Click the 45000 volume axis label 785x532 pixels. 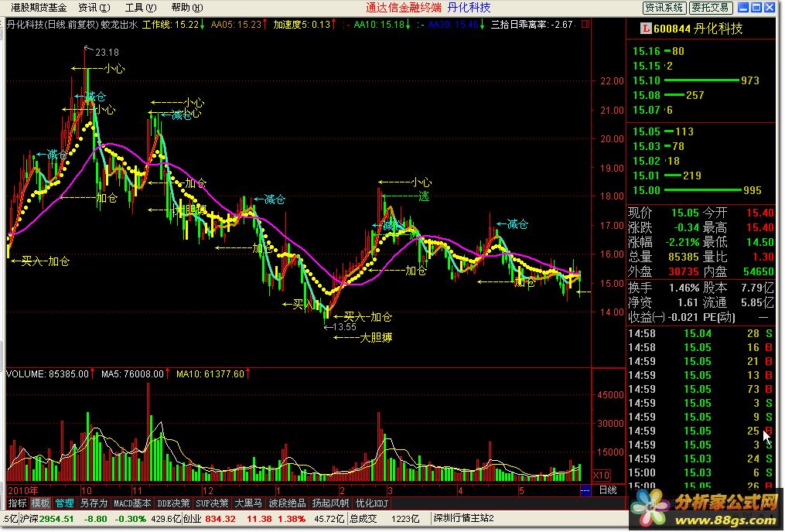(610, 395)
